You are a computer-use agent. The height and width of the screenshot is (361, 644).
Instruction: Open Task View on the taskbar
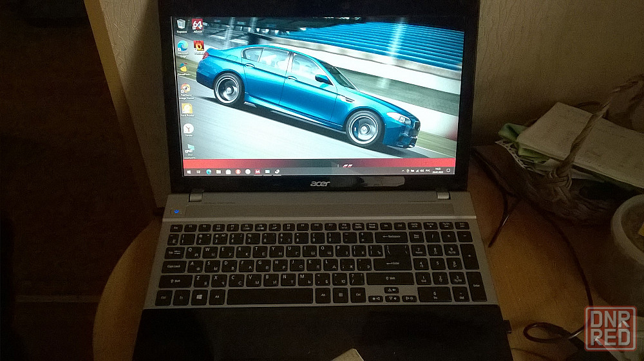pos(198,172)
